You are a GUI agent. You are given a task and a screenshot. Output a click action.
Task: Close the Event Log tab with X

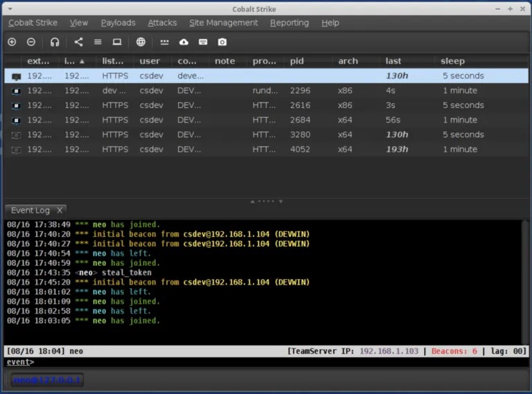click(x=60, y=211)
